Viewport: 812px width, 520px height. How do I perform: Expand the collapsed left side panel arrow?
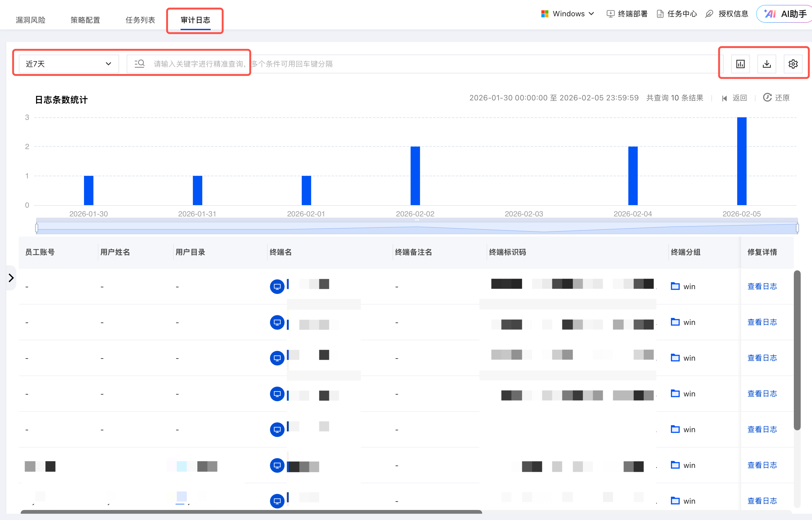(x=11, y=278)
